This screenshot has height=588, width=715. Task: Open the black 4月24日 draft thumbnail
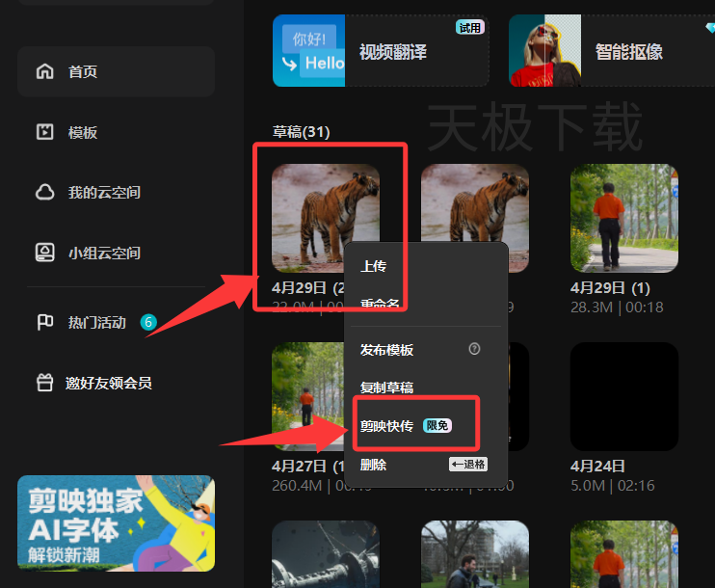(x=624, y=396)
